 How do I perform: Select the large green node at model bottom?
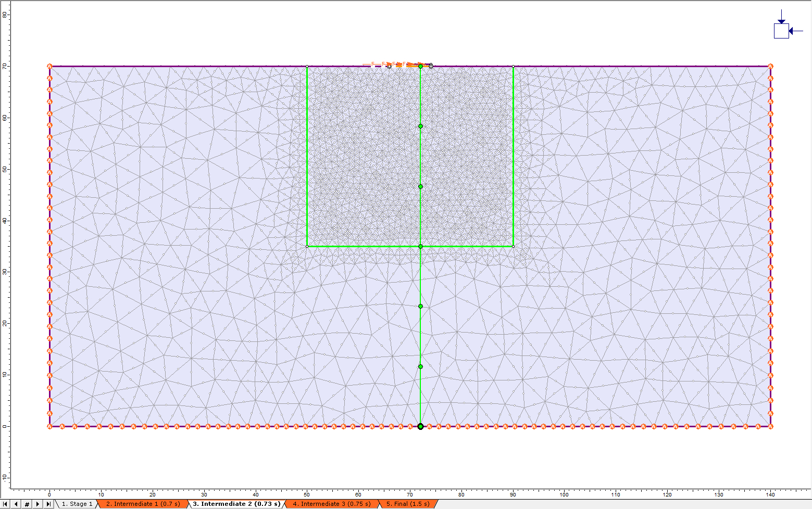click(420, 426)
